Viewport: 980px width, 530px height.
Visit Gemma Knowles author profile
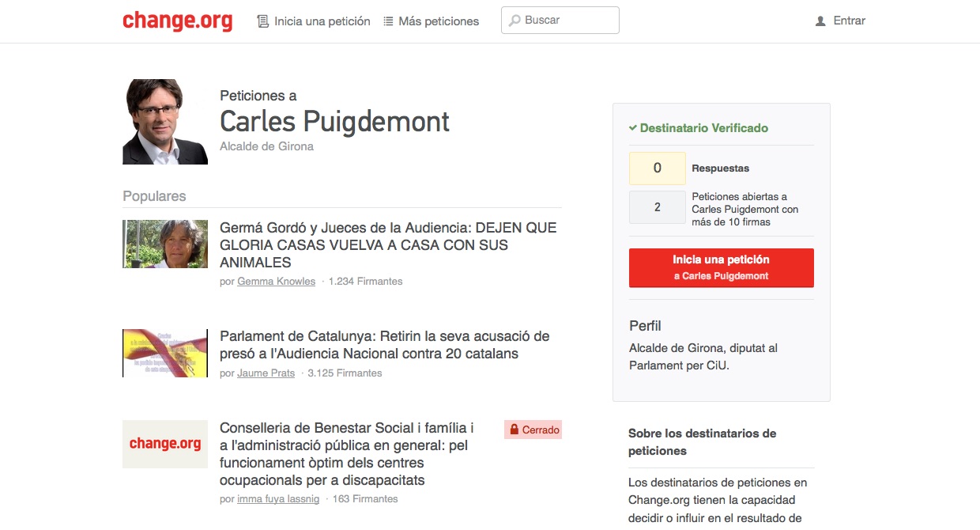click(x=276, y=282)
